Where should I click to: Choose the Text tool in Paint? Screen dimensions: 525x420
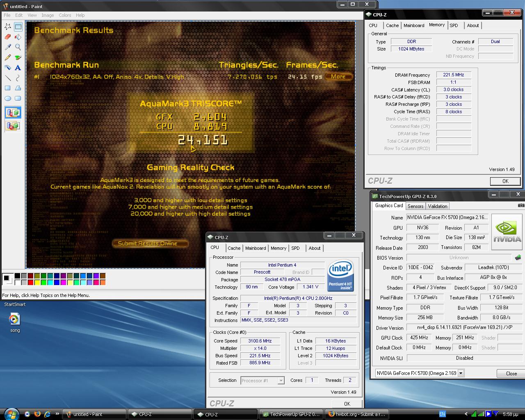tap(18, 68)
